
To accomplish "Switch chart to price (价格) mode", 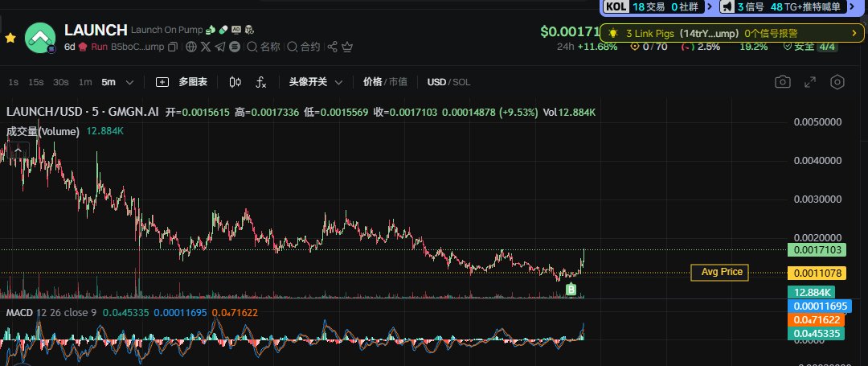I will [373, 82].
